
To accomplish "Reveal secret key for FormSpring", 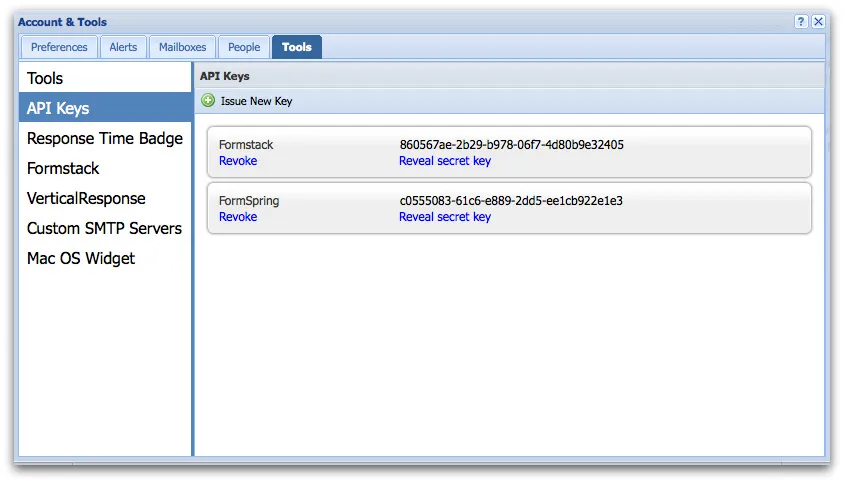I will 445,217.
